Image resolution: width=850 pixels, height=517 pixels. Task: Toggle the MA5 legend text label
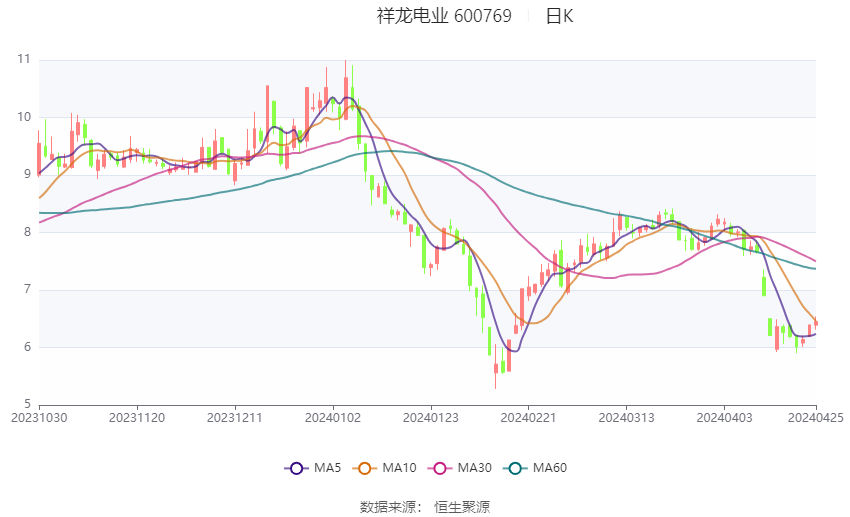(326, 467)
